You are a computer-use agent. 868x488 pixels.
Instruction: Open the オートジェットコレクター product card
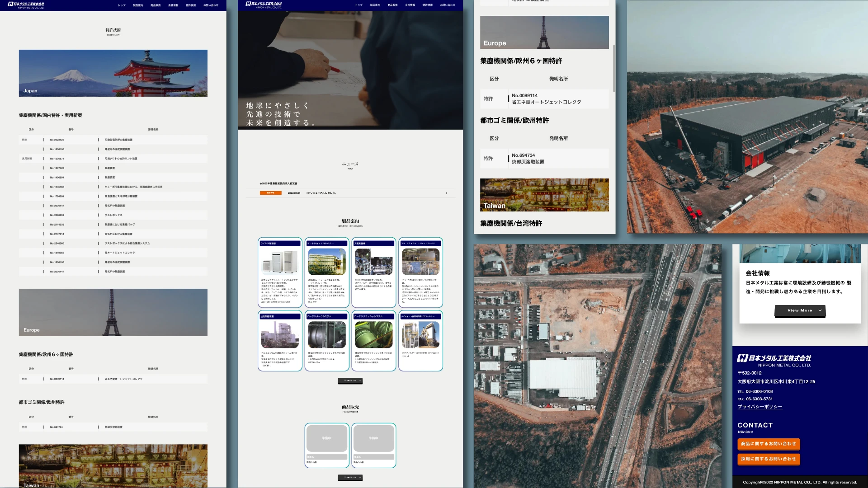point(327,272)
